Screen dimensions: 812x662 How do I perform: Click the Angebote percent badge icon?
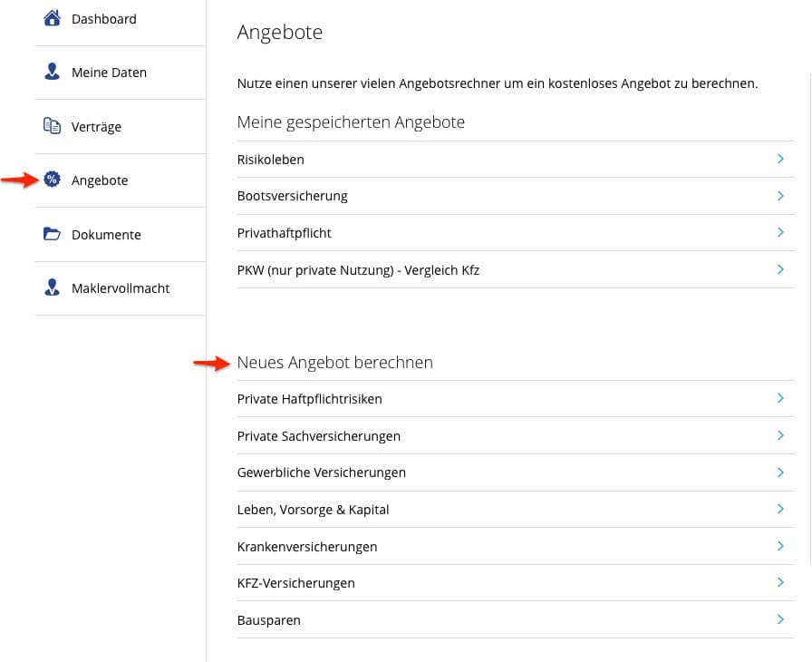coord(52,180)
